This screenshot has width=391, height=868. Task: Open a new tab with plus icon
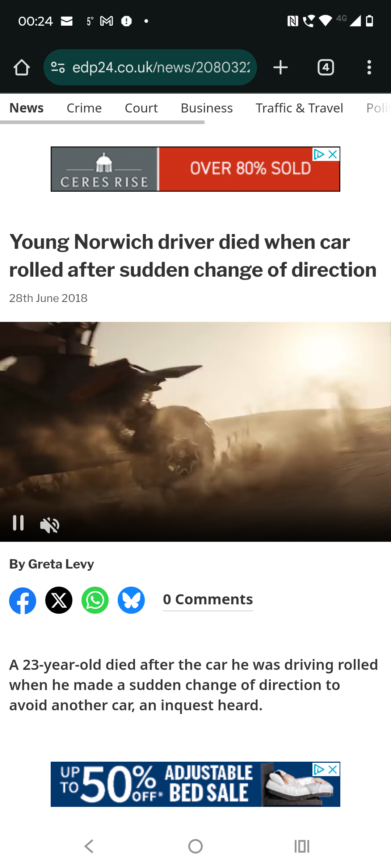[x=281, y=68]
